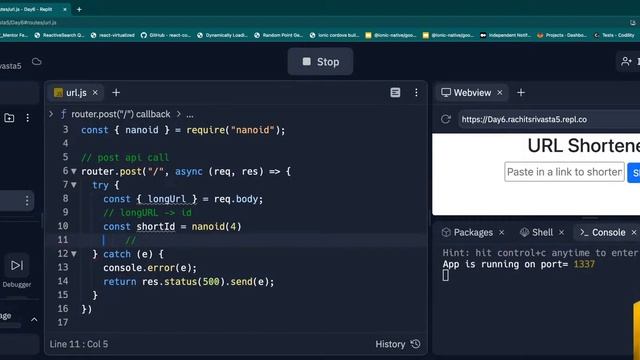The width and height of the screenshot is (640, 360).
Task: Stop the running repl
Action: click(320, 62)
